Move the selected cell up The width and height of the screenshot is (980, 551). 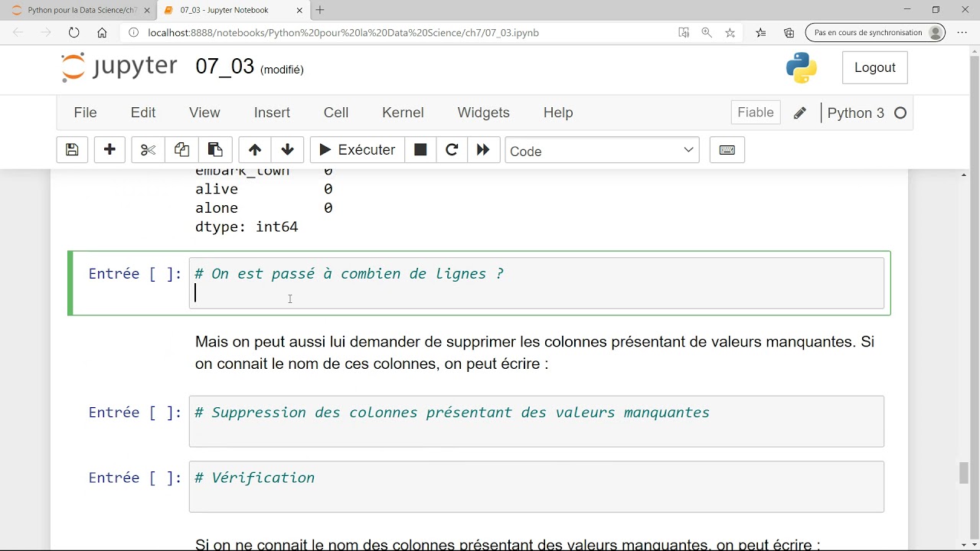coord(255,150)
